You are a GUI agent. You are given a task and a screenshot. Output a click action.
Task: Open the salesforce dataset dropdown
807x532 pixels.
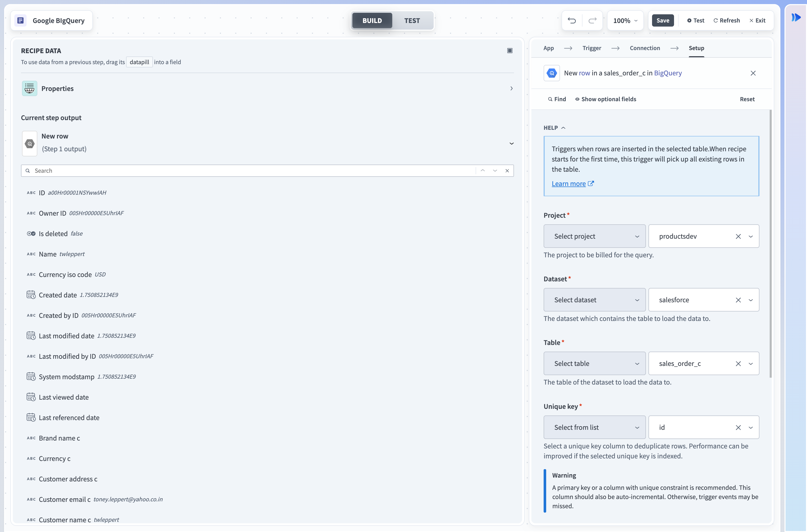coord(751,300)
